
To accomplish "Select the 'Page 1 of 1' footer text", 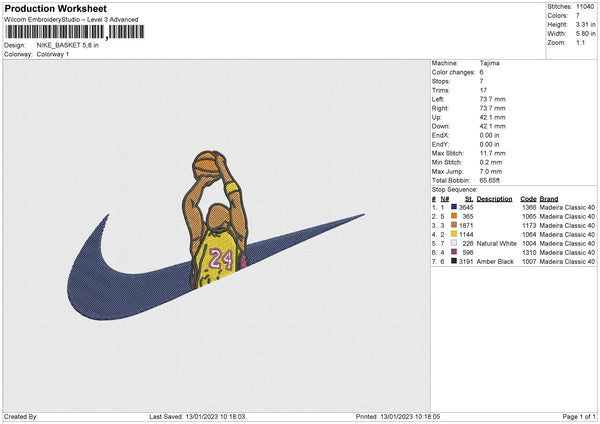I will 579,416.
